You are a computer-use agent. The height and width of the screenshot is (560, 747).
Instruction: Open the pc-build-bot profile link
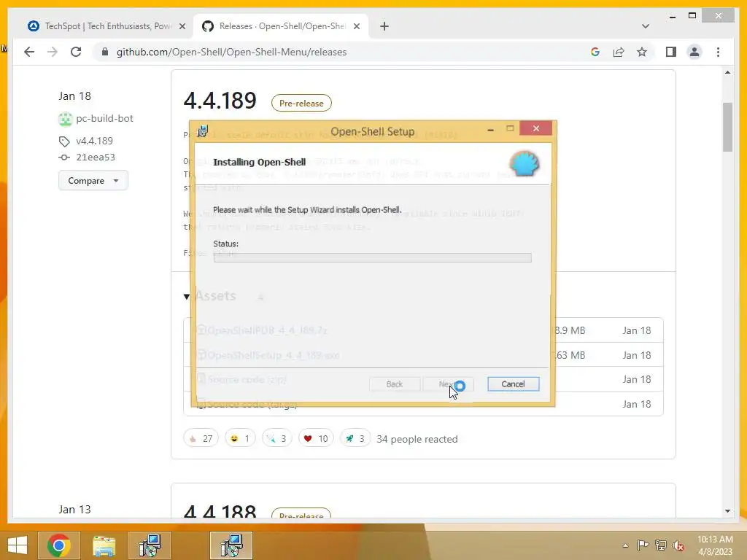tap(104, 119)
